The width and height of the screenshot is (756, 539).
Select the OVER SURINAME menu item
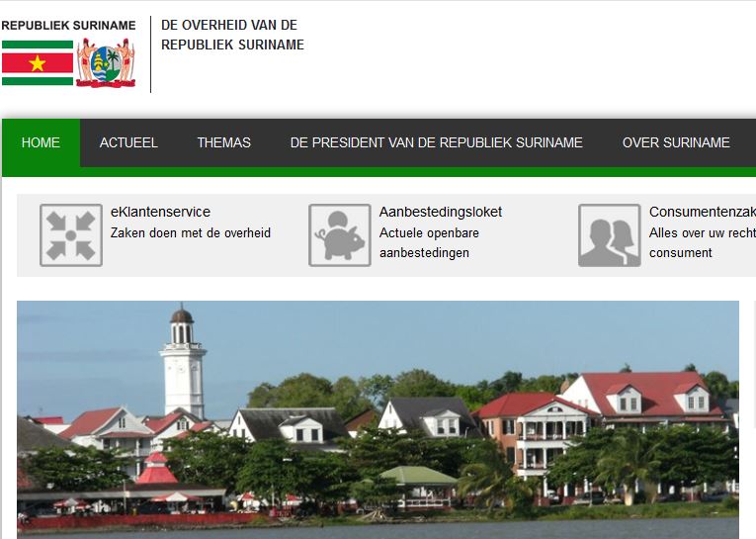click(676, 142)
